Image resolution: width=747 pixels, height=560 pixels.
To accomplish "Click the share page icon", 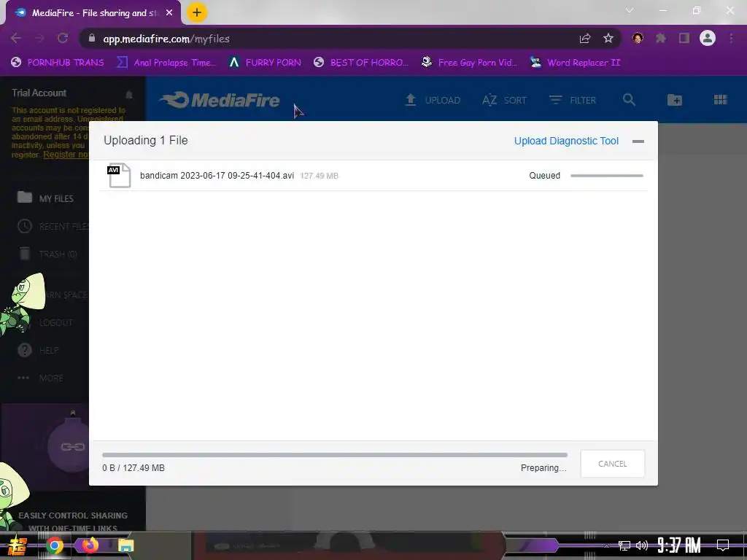I will pos(585,38).
